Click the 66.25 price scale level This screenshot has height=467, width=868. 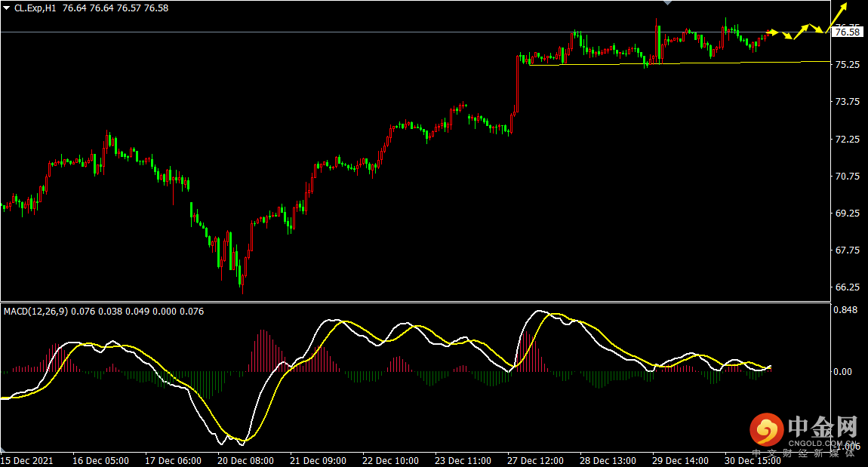[x=848, y=287]
